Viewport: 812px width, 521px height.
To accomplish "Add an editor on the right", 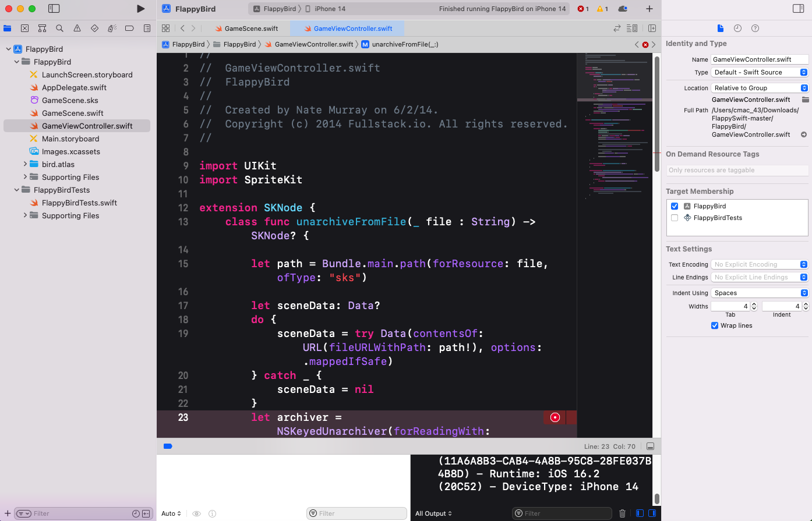I will click(652, 28).
